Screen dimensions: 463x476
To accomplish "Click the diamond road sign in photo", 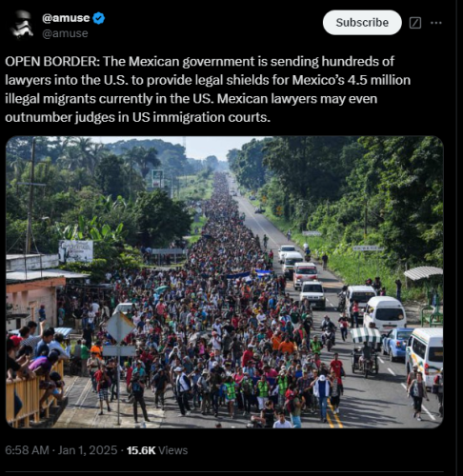I will pyautogui.click(x=120, y=327).
